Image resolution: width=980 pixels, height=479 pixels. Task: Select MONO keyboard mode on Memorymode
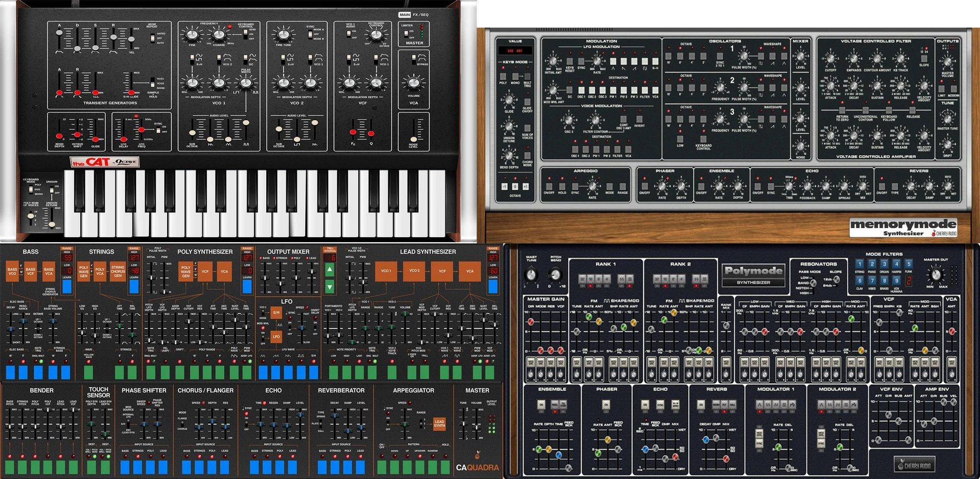coord(515,76)
